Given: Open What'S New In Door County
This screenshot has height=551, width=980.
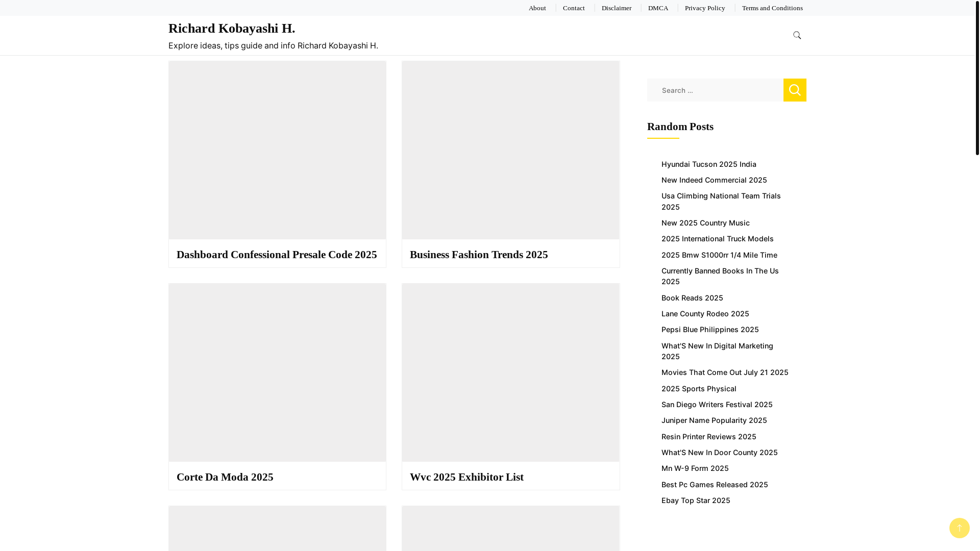Looking at the screenshot, I should coord(719,453).
